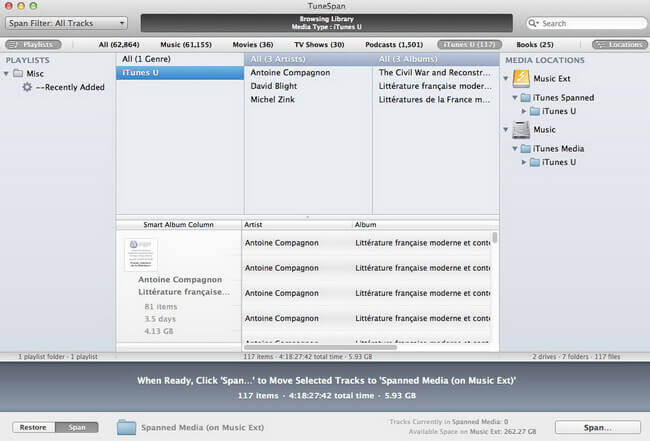This screenshot has height=441, width=650.
Task: Click the Misc playlist folder icon
Action: [18, 73]
